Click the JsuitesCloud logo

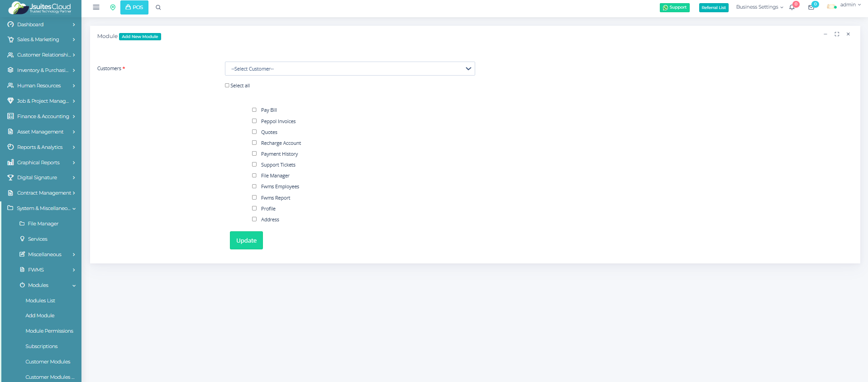coord(40,8)
